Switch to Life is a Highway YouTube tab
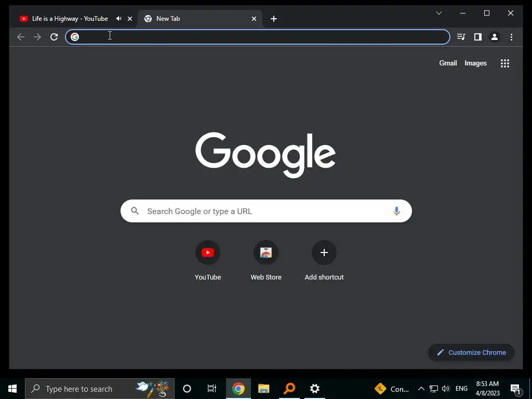The width and height of the screenshot is (532, 399). pyautogui.click(x=70, y=19)
